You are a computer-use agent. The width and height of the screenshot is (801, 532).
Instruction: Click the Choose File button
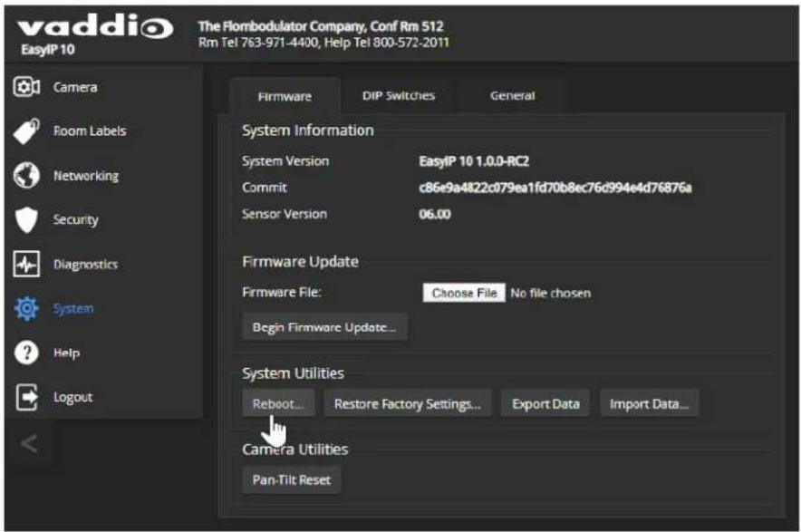point(464,293)
